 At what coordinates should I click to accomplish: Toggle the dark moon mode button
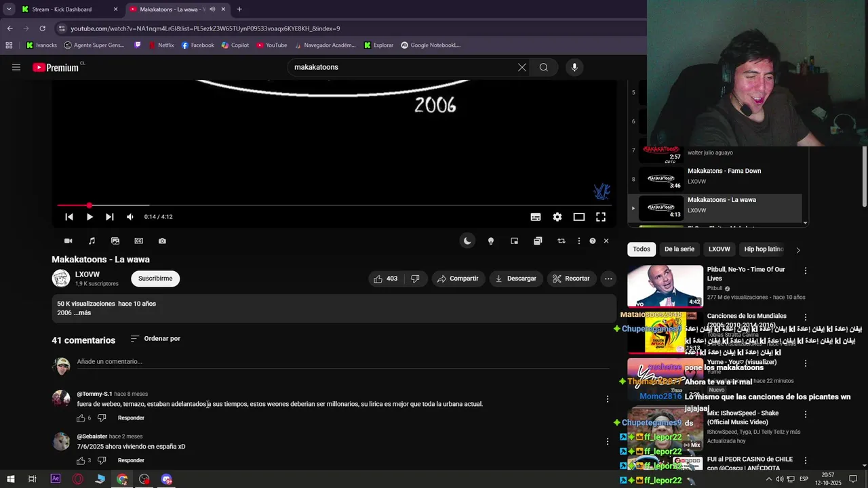467,241
